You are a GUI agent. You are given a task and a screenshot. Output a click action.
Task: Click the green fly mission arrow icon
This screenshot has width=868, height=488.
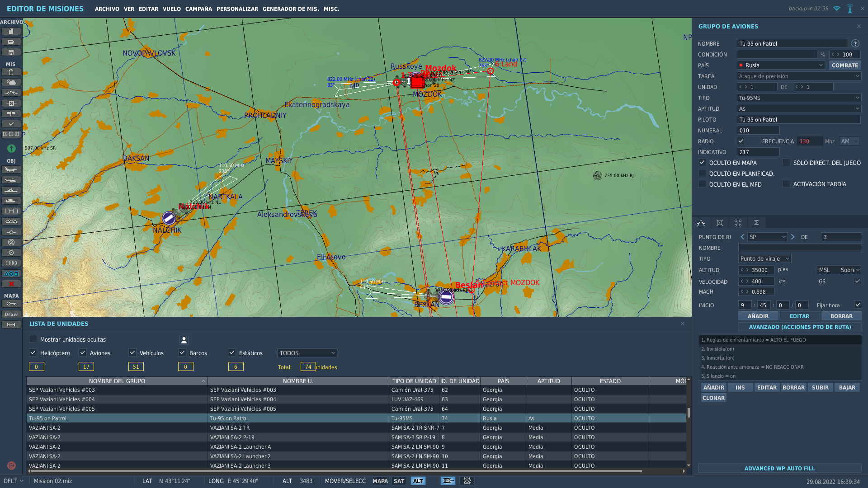click(11, 148)
